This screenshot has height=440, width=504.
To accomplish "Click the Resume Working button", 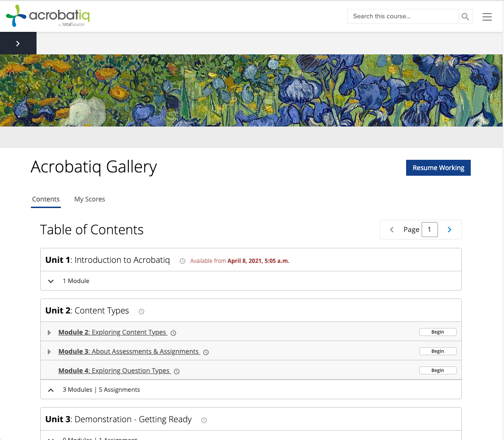I will click(438, 167).
